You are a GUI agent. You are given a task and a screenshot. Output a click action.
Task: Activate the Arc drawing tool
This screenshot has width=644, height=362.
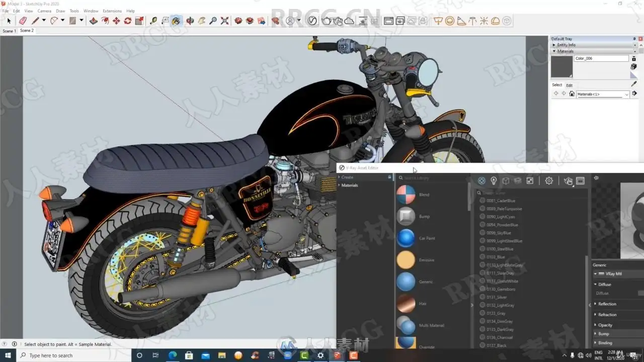click(54, 21)
